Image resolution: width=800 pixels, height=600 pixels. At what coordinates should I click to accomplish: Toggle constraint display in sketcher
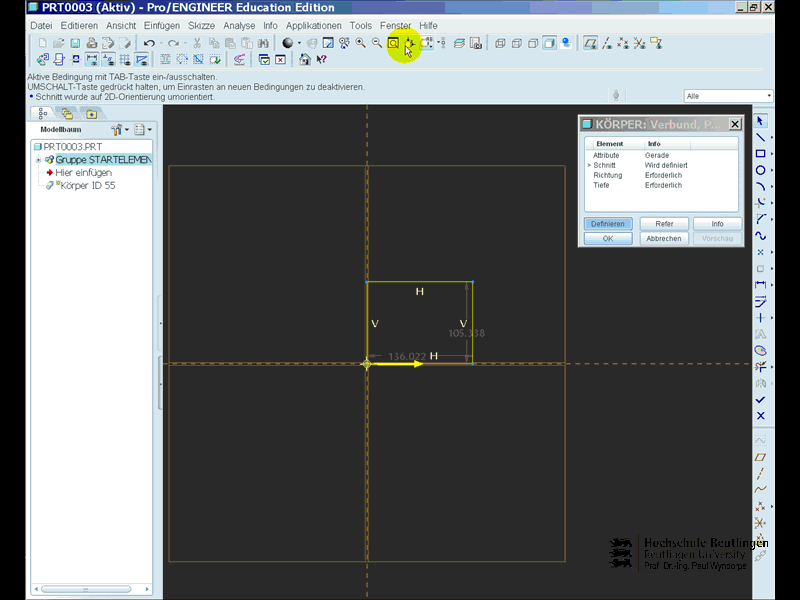pos(108,60)
